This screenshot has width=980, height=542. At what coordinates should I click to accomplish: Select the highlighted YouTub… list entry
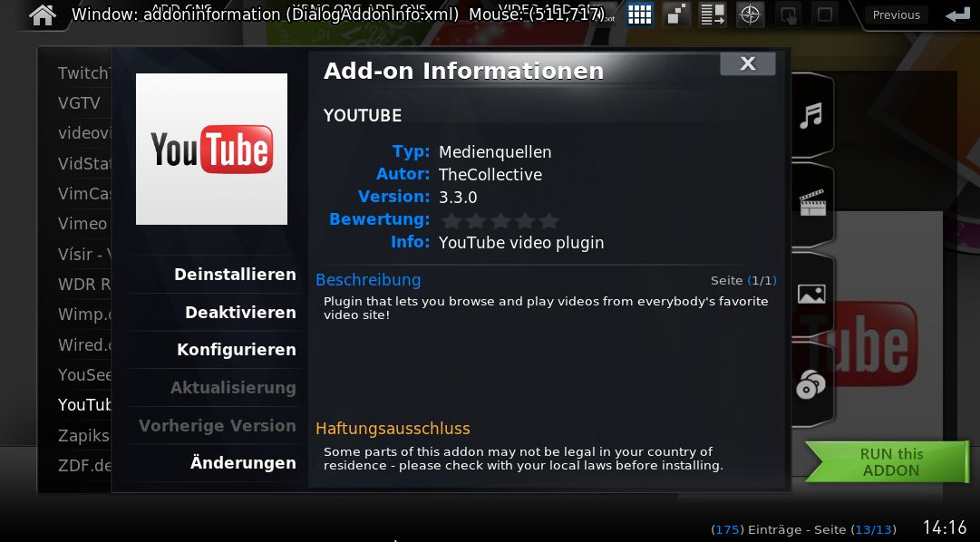(x=83, y=404)
